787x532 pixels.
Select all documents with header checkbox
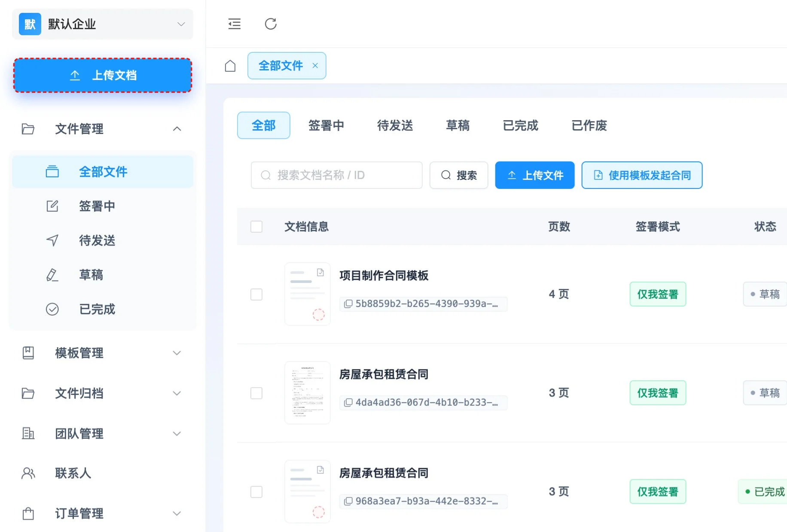tap(256, 227)
